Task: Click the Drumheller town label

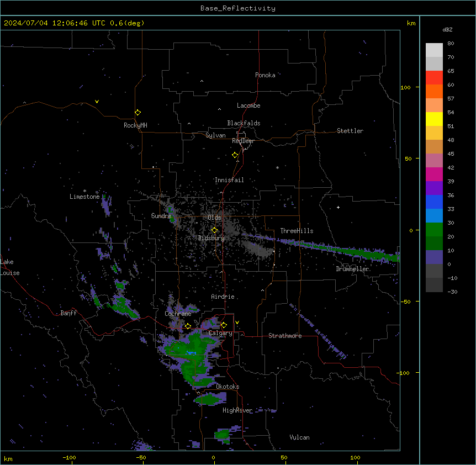Action: (352, 269)
